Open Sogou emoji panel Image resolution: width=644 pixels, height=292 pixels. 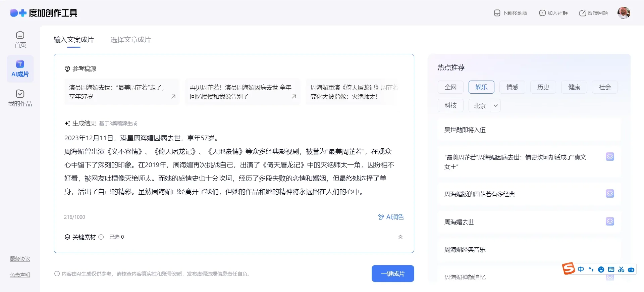coord(601,270)
